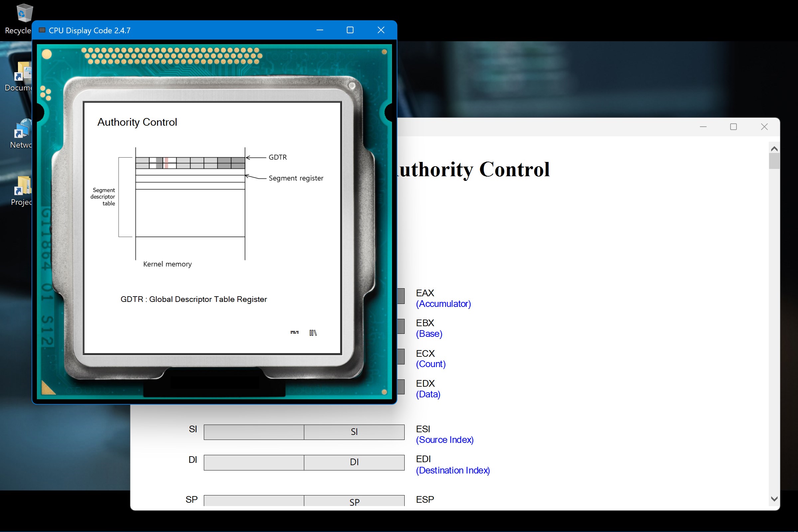
Task: Open the Documents shortcut on desktop
Action: 22,72
